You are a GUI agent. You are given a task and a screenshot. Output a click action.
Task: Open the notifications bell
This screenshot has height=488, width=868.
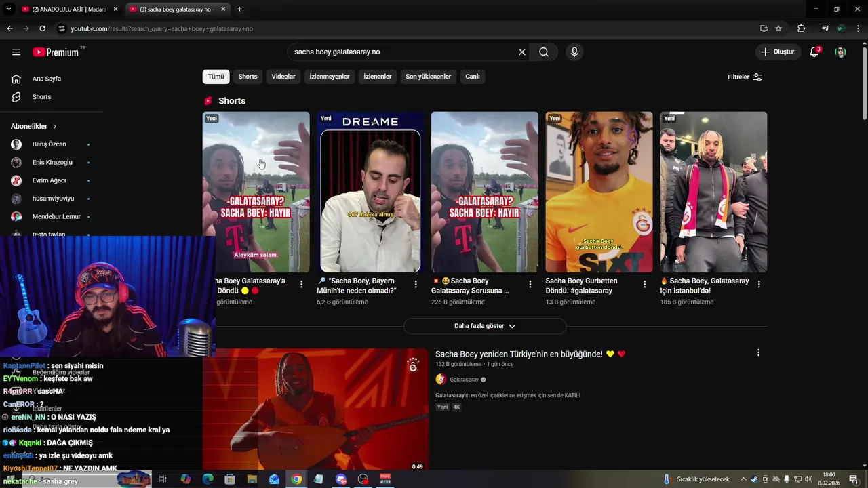pos(814,52)
